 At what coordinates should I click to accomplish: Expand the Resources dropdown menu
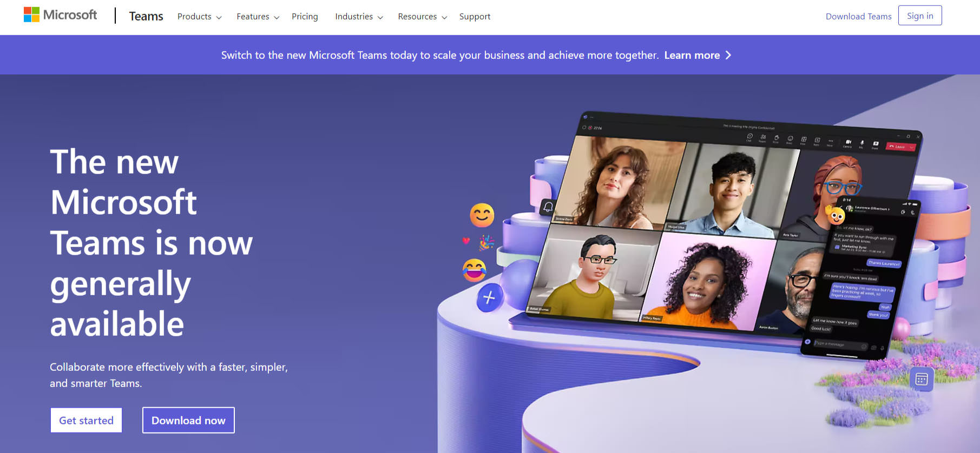[x=423, y=17]
